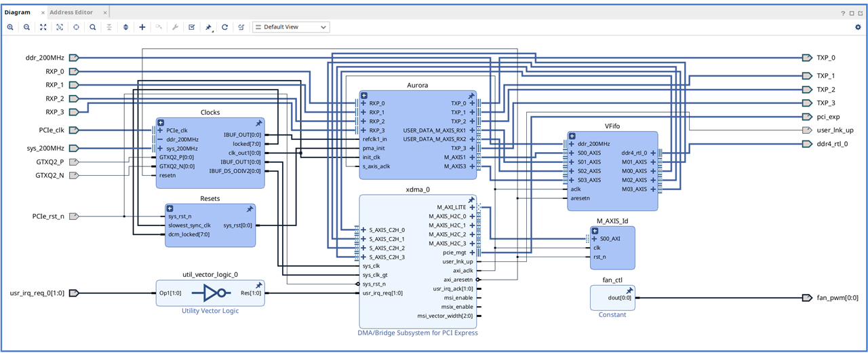Open help with the question mark icon
The width and height of the screenshot is (868, 353).
843,13
